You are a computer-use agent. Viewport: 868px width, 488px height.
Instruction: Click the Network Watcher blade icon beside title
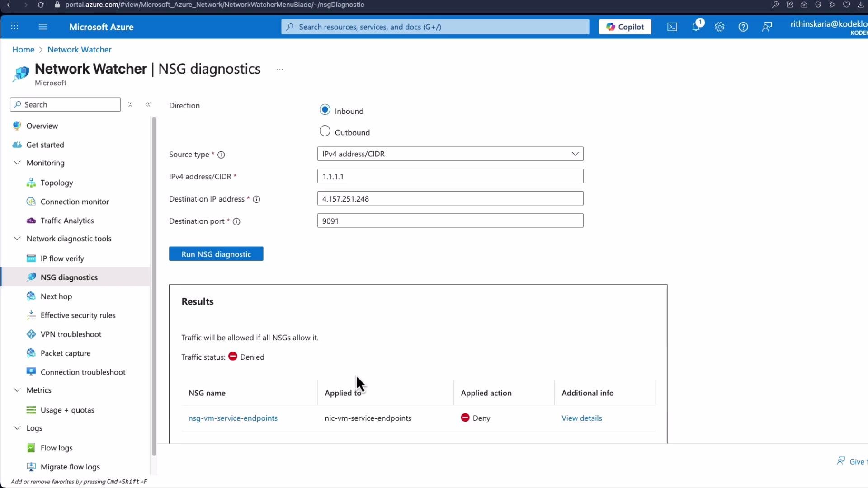[x=21, y=74]
